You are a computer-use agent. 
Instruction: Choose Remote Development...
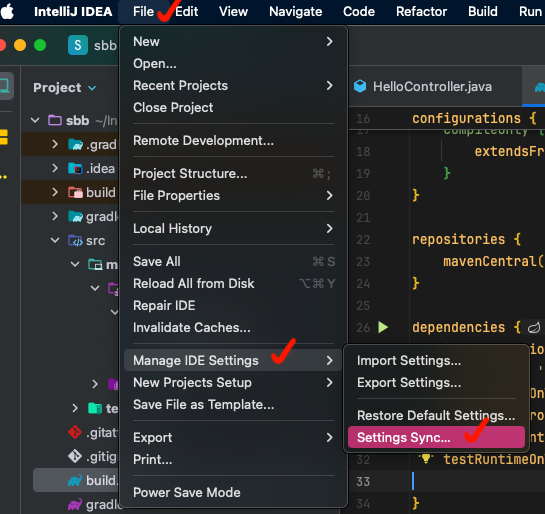click(x=233, y=141)
